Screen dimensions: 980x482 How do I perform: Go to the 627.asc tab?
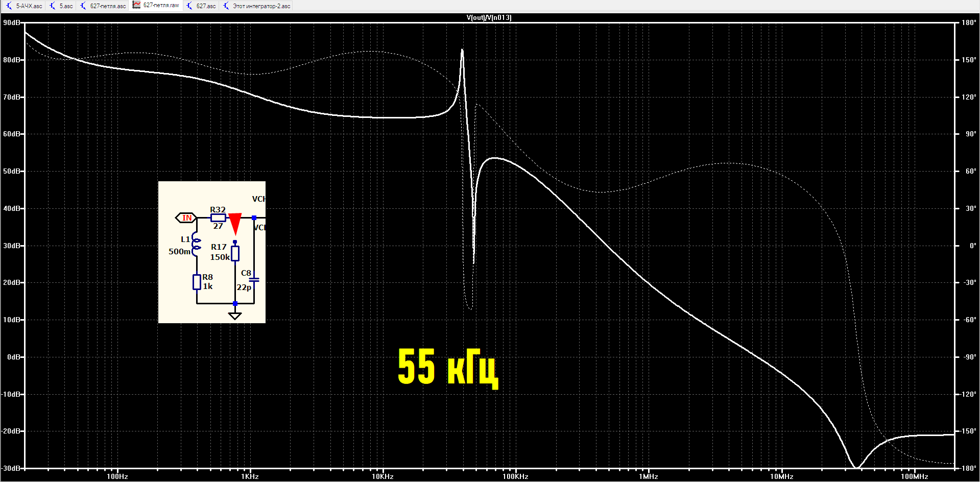(201, 6)
